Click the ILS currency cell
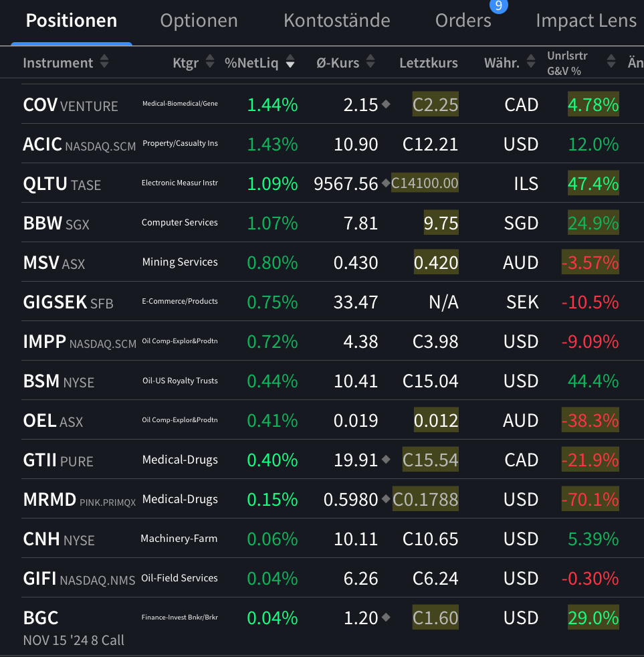This screenshot has width=644, height=657. pos(526,184)
